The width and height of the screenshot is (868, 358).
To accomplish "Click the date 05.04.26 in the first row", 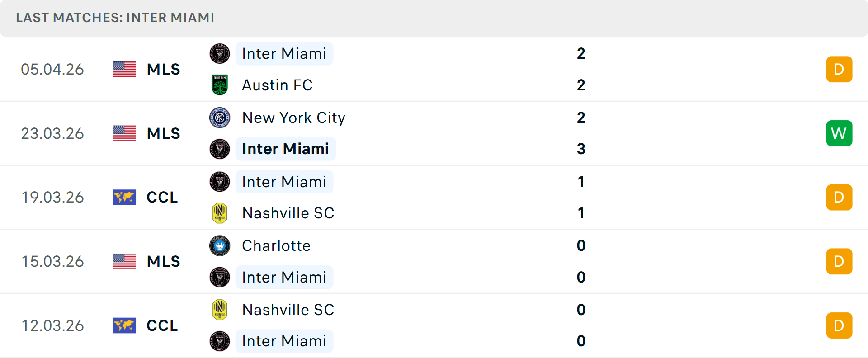I will [x=52, y=69].
